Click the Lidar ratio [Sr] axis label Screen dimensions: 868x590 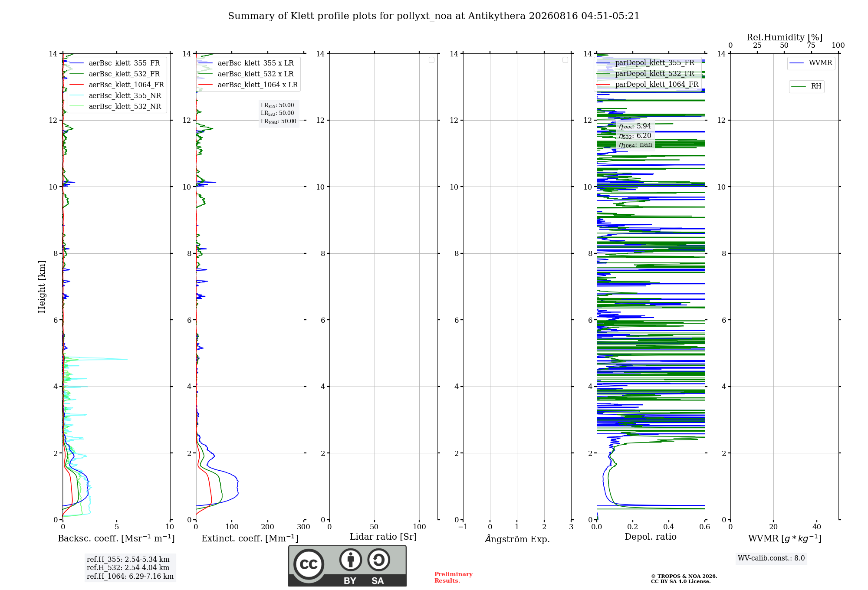pos(383,537)
